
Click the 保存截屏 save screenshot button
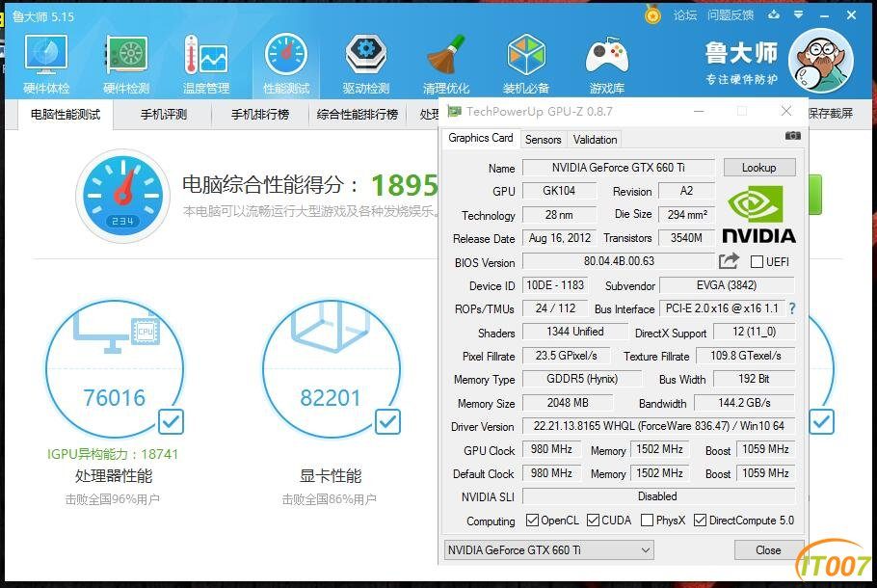tap(830, 114)
